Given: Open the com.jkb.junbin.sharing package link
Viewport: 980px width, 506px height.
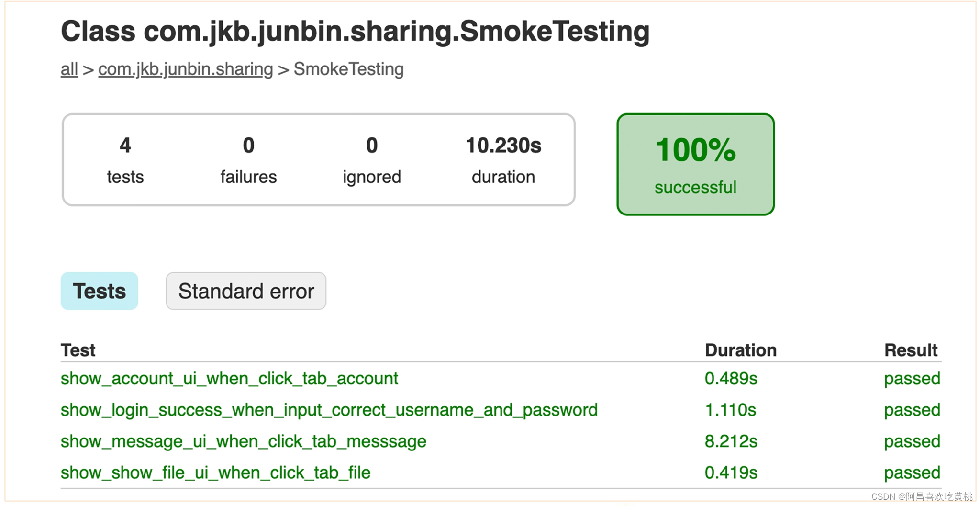Looking at the screenshot, I should coord(186,69).
